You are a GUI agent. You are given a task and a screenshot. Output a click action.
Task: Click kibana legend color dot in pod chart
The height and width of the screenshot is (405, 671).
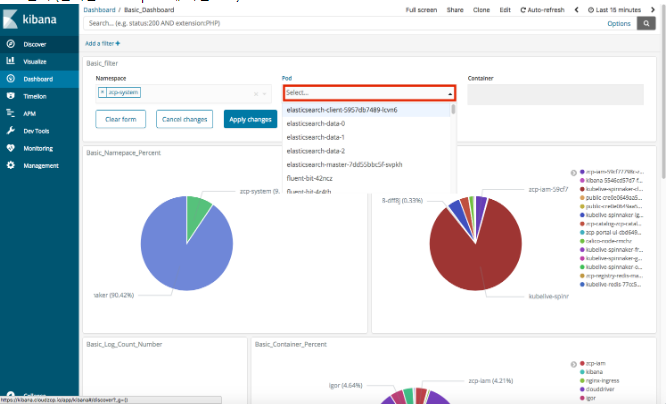tap(582, 181)
